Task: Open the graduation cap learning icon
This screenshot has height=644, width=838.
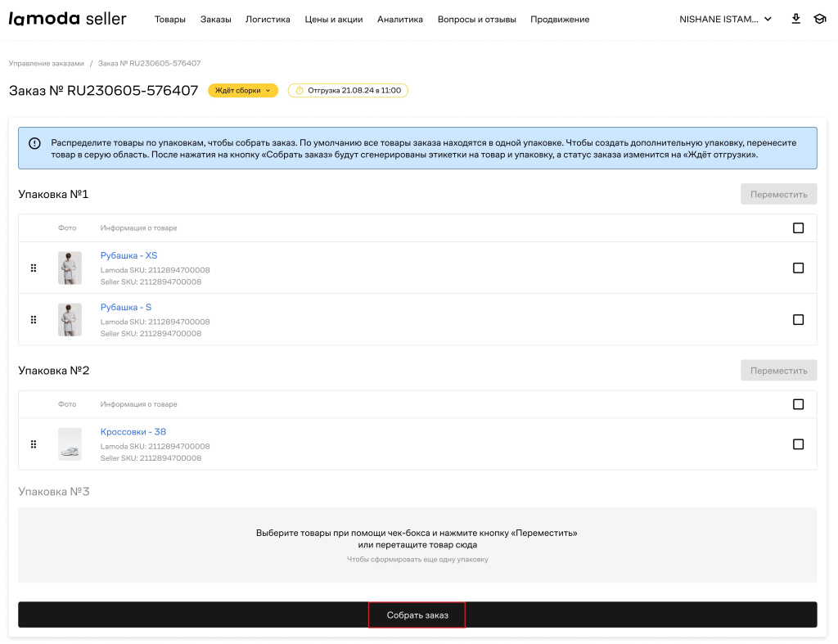Action: (x=819, y=19)
